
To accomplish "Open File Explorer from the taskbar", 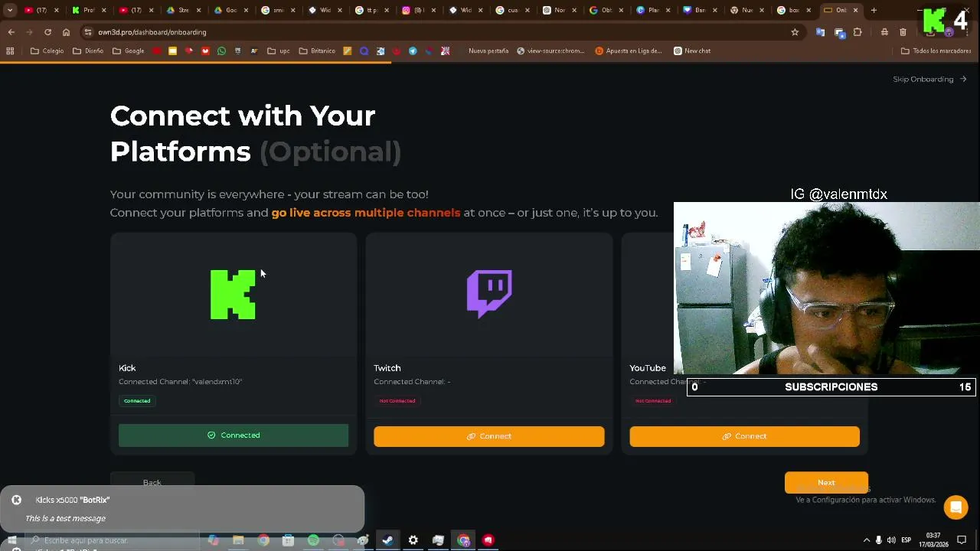I will click(238, 540).
